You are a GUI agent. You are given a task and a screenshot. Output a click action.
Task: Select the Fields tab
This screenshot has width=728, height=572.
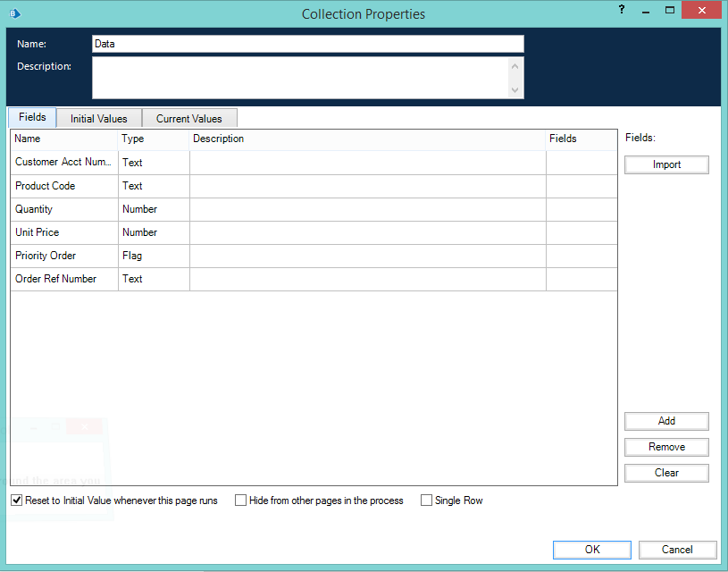(32, 118)
